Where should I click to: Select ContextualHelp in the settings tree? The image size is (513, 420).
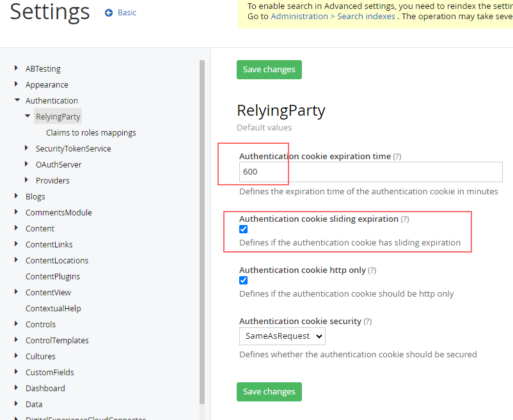[53, 309]
